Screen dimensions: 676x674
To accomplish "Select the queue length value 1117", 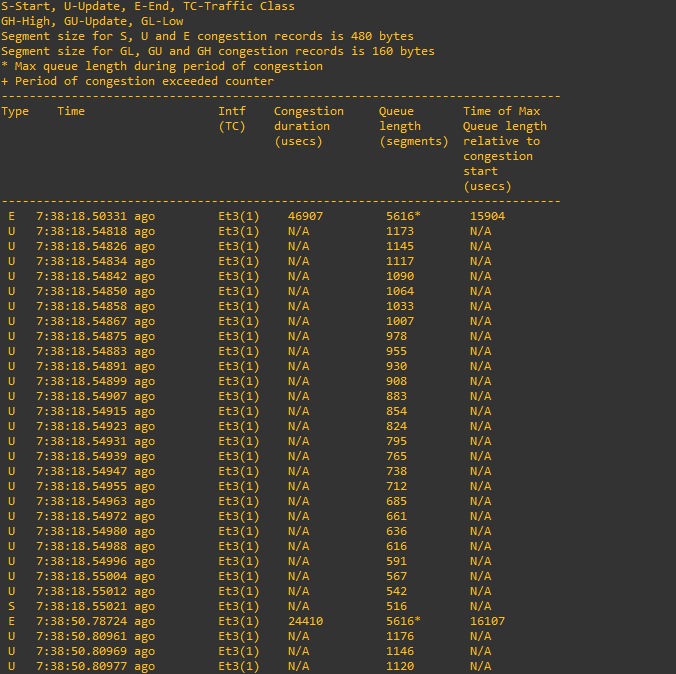I will (x=400, y=261).
